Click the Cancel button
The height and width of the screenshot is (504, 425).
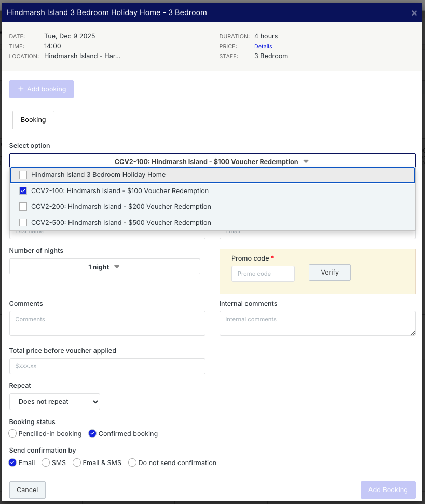tap(28, 489)
